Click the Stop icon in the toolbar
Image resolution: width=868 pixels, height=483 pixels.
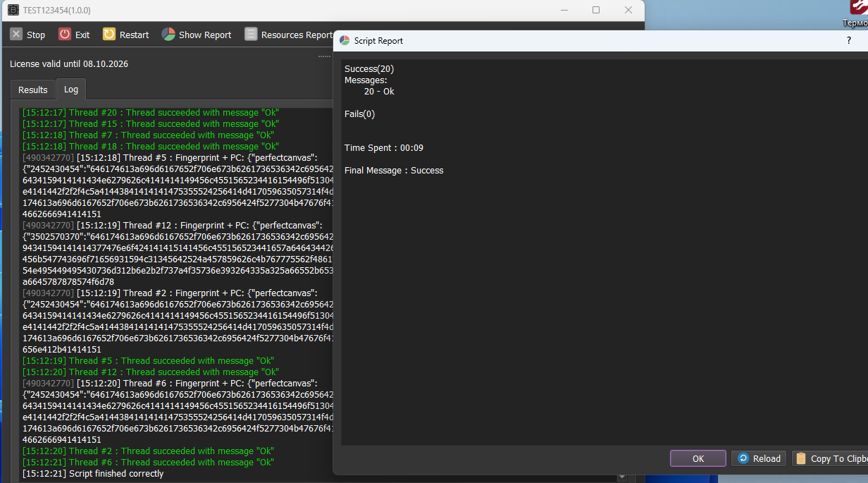click(16, 35)
